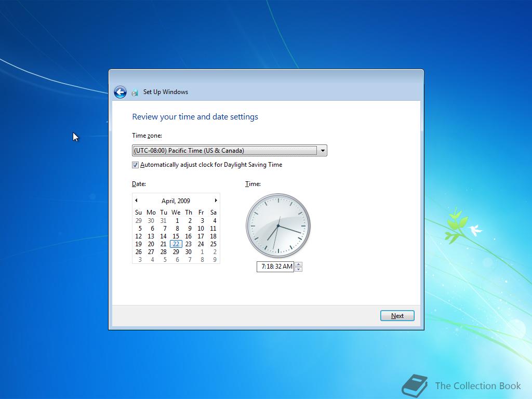Select April 26 in the calendar

coord(138,252)
